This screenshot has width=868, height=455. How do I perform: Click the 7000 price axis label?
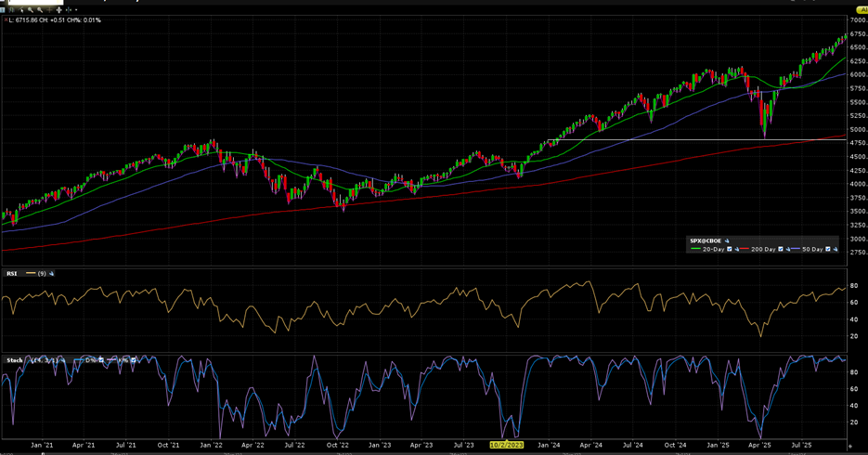tap(858, 19)
